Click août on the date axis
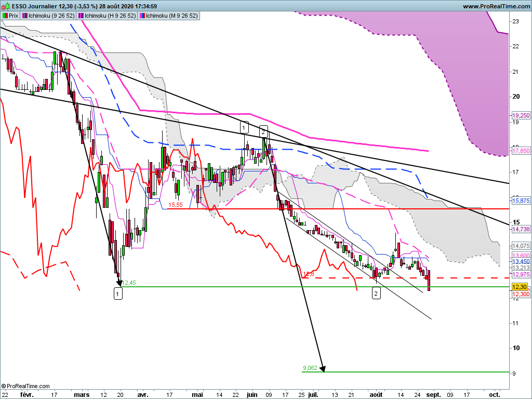 click(x=376, y=395)
